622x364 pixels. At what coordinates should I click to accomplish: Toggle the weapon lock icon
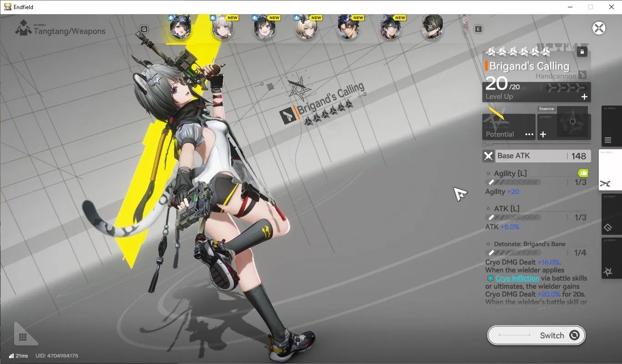point(582,52)
